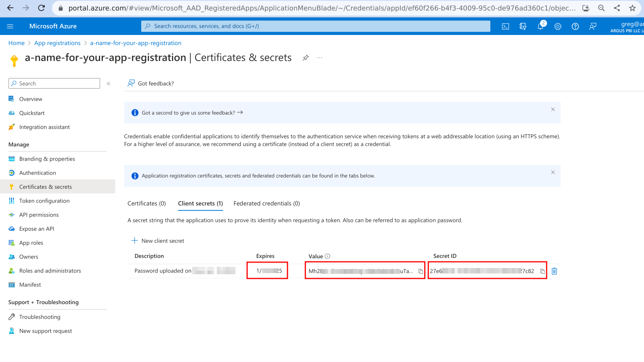Open the browser zoom magnifier icon
Image resolution: width=644 pixels, height=362 pixels.
click(601, 8)
